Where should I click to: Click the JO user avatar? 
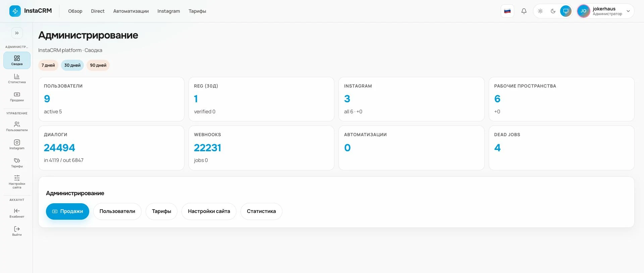pyautogui.click(x=584, y=11)
